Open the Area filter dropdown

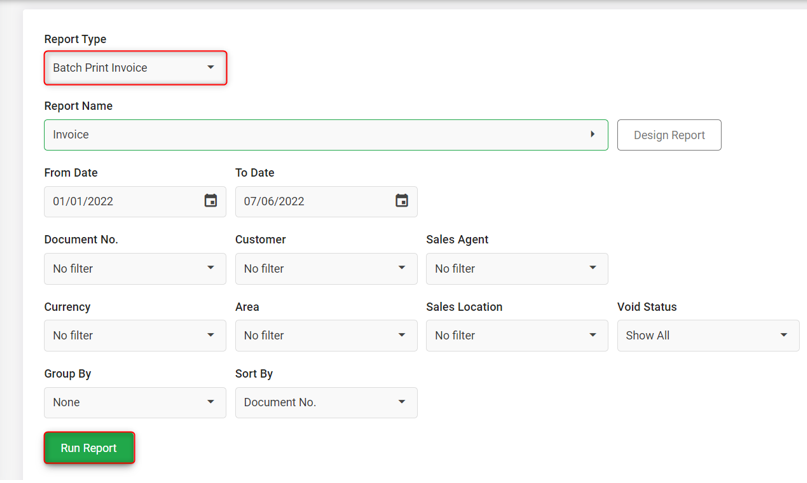[326, 335]
